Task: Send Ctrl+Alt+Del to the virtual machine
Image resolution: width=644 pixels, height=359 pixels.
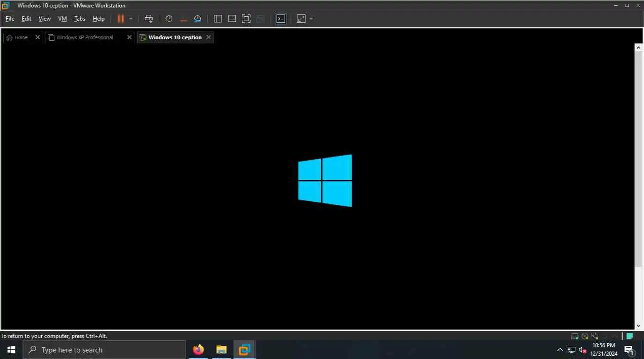Action: click(x=149, y=19)
